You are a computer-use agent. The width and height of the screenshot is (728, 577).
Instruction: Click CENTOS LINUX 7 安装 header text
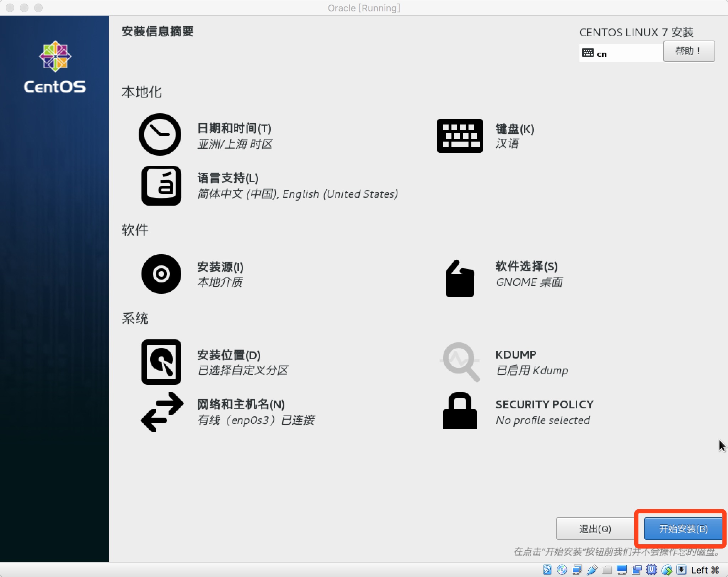click(x=636, y=32)
